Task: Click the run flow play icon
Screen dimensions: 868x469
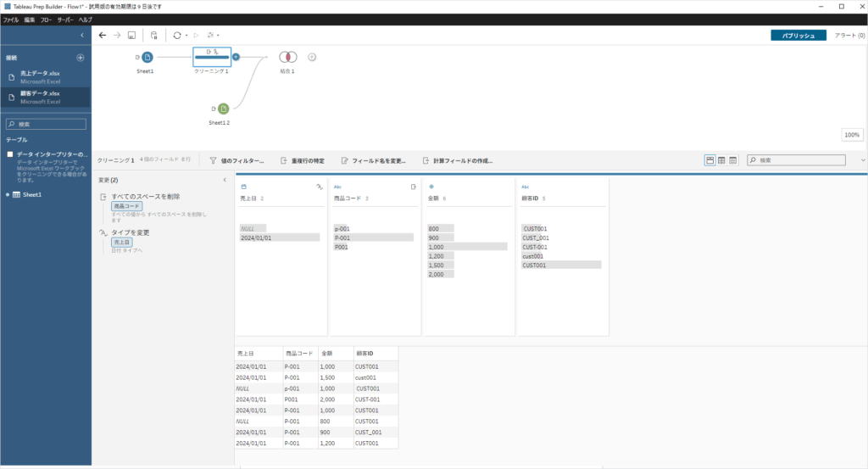Action: pos(197,36)
